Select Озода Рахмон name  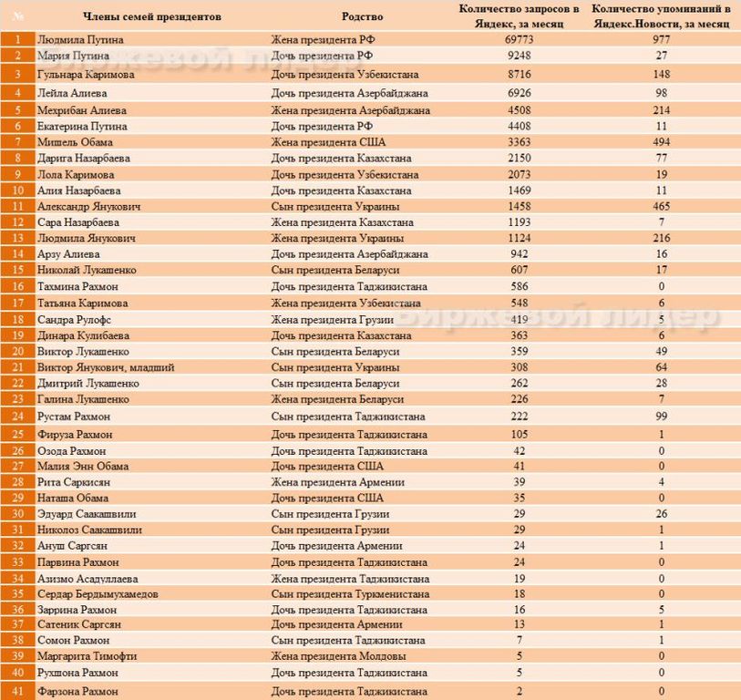(x=72, y=451)
